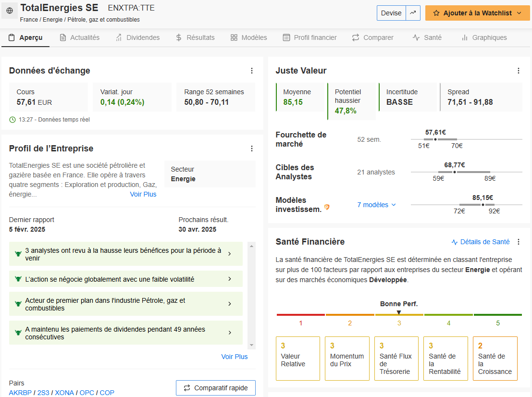Click the Dernier rapport 5 févr. 2025 date
Viewport: 532px width, 397px height.
27,229
